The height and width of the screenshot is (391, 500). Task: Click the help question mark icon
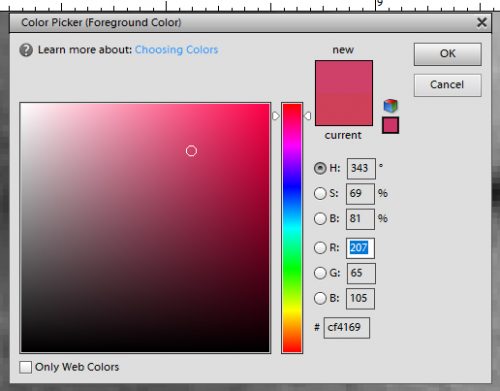point(26,50)
